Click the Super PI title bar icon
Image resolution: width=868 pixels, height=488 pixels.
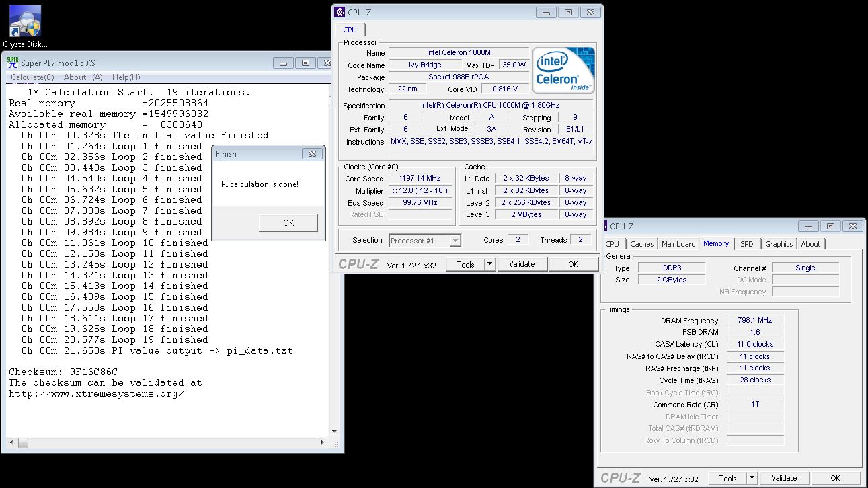12,63
